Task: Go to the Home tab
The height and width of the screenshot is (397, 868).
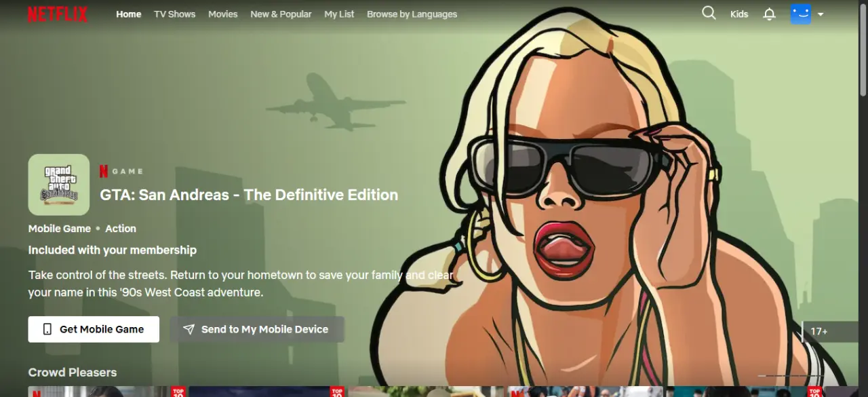Action: click(129, 14)
